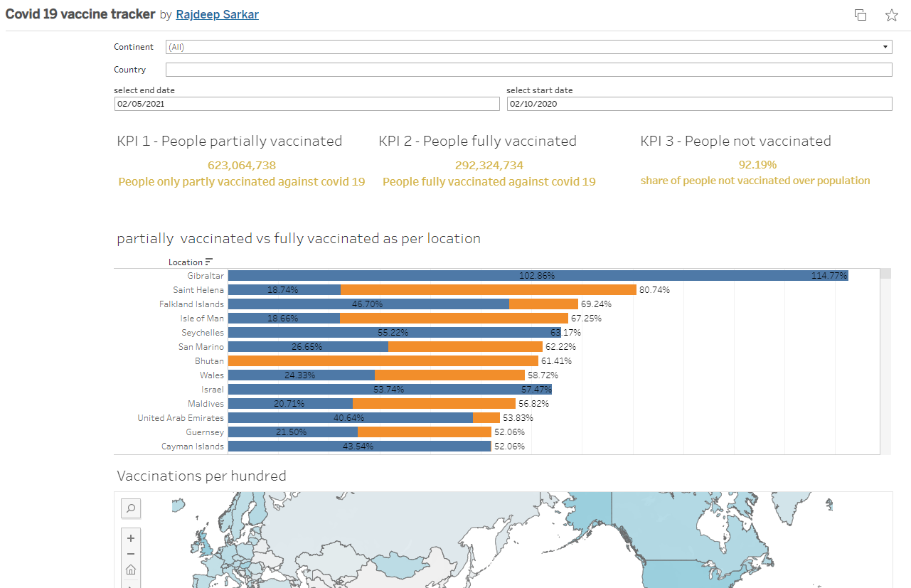Zoom in on the map with plus
Screen dimensions: 911x588
click(131, 538)
